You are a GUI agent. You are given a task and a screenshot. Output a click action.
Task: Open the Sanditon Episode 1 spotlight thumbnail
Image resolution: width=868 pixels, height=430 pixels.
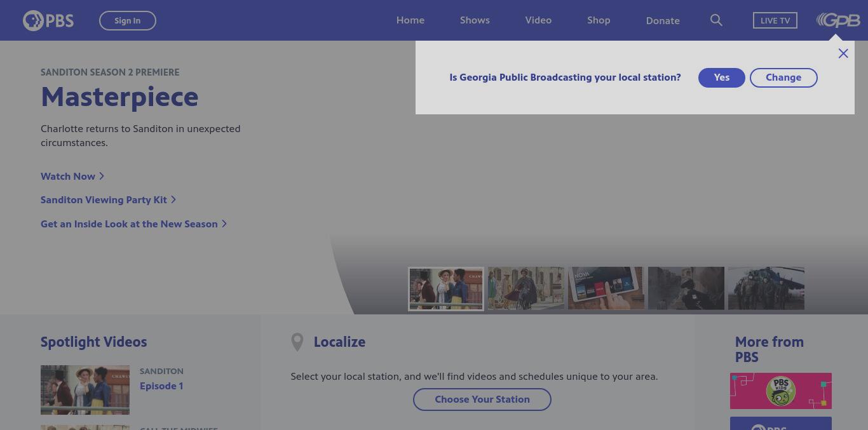pos(85,390)
